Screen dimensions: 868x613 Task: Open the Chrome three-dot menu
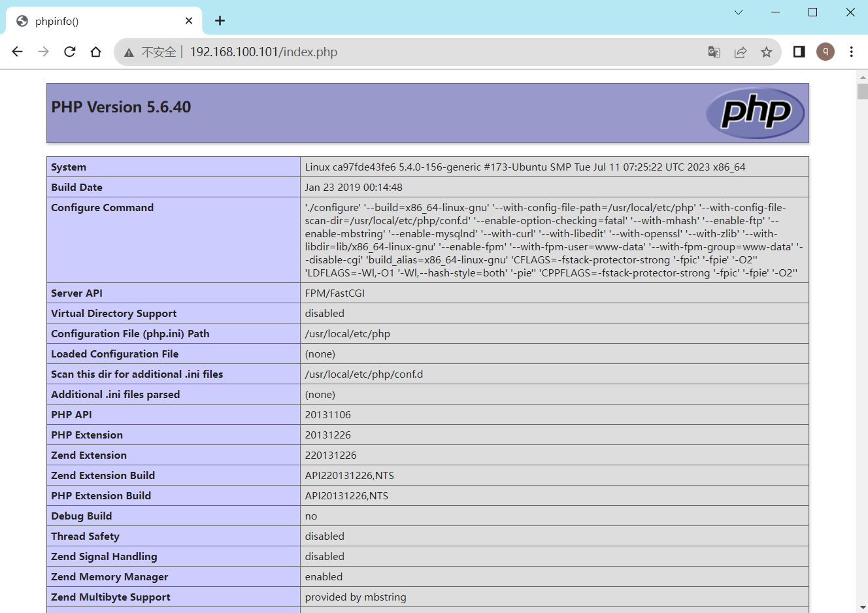852,52
